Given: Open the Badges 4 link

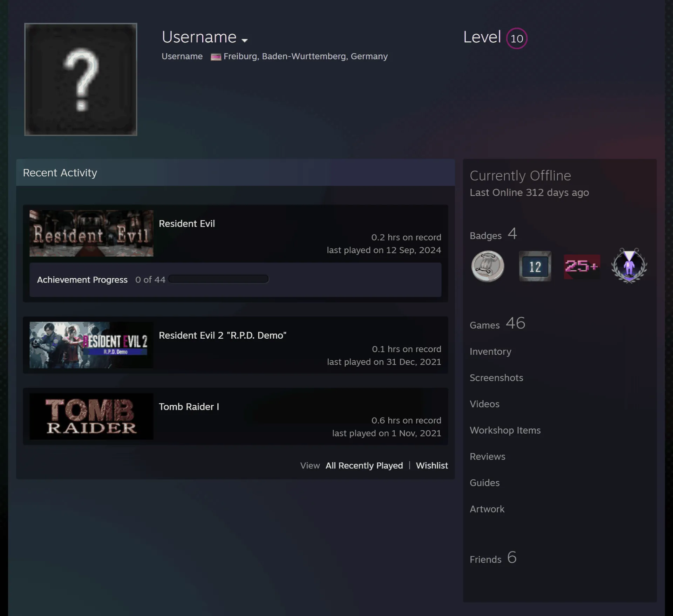Looking at the screenshot, I should coord(494,234).
